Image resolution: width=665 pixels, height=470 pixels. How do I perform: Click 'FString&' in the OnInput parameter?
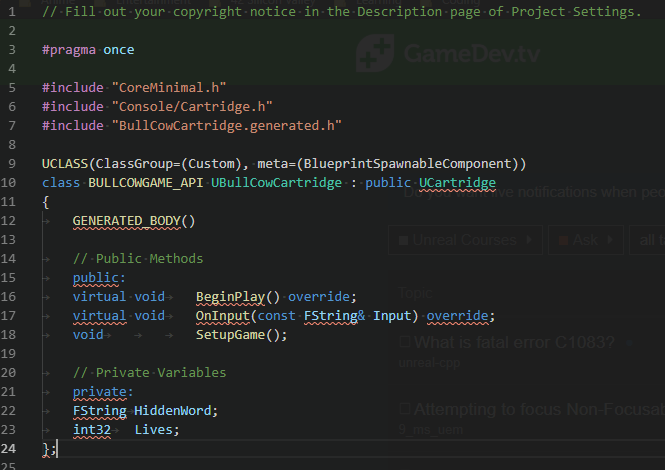tap(334, 316)
